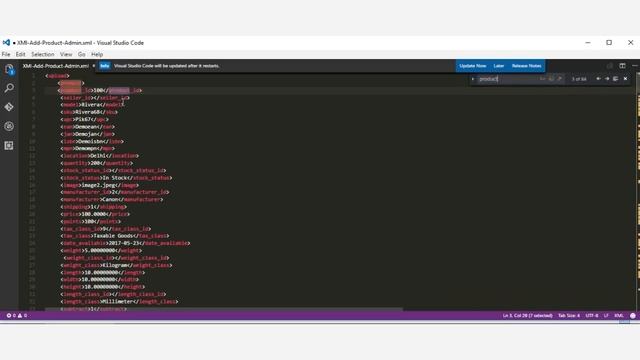Image resolution: width=640 pixels, height=360 pixels.
Task: Go to previous match in find widget
Action: coord(598,79)
